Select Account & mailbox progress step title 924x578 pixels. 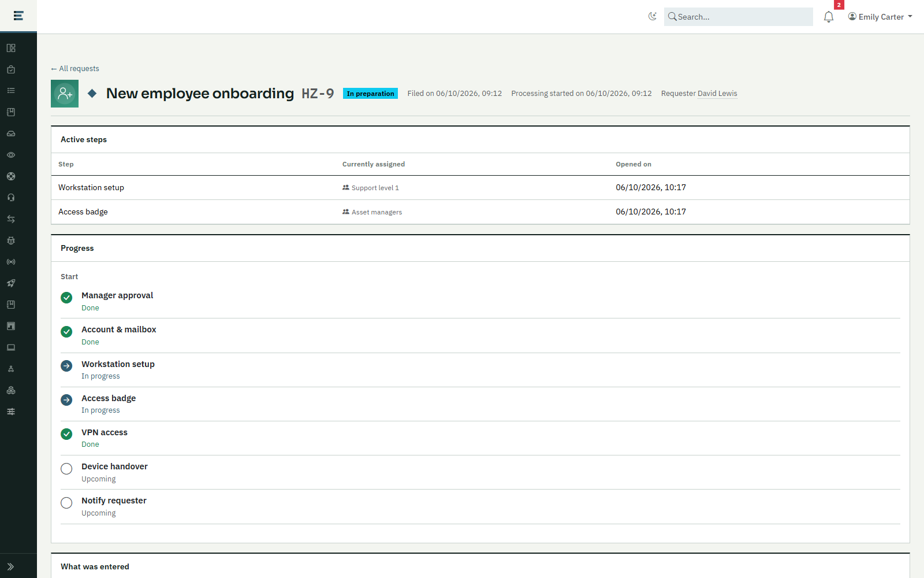[x=119, y=329]
